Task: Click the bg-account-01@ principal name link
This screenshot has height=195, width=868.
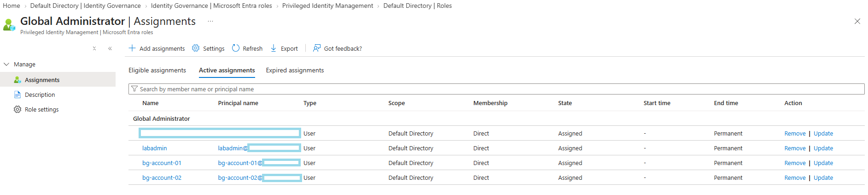Action: [240, 163]
